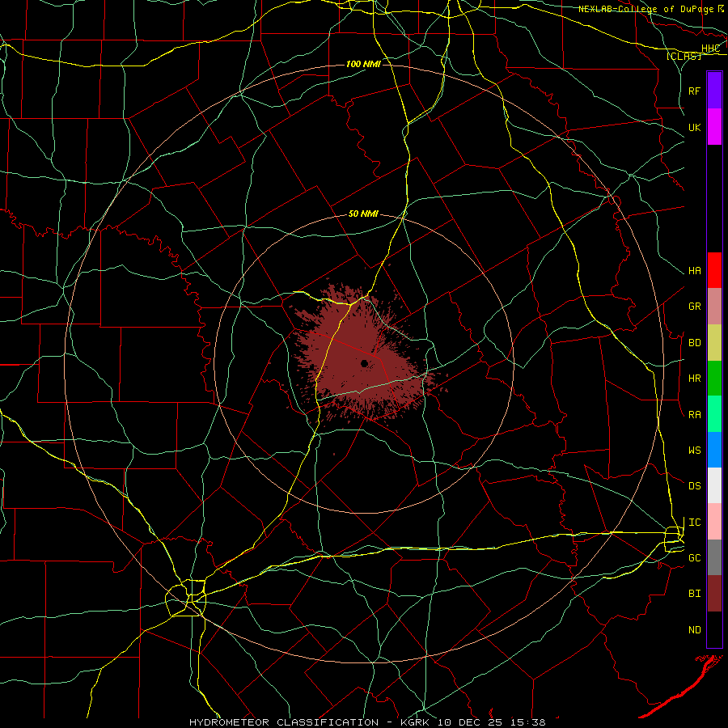Click the black ND legend swatch
728x728 pixels.
(714, 629)
